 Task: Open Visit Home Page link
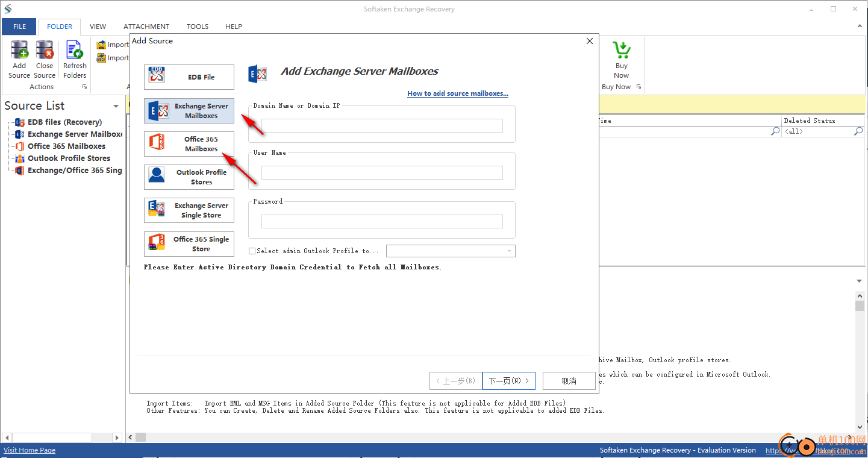click(30, 450)
